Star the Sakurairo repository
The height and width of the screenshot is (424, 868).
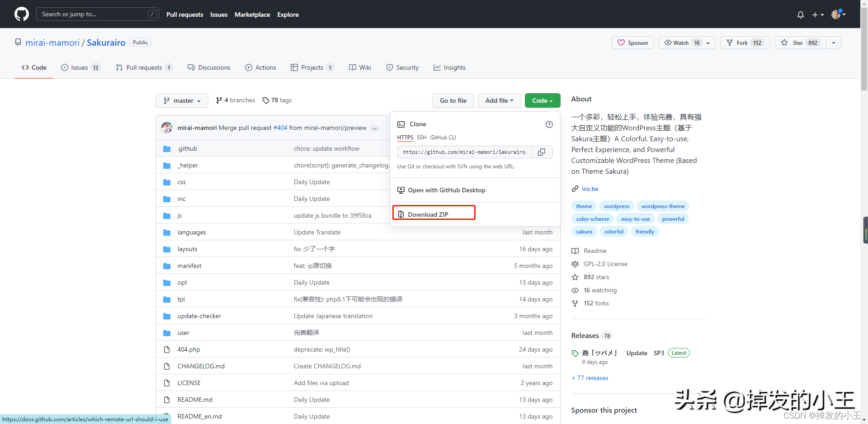(x=801, y=43)
